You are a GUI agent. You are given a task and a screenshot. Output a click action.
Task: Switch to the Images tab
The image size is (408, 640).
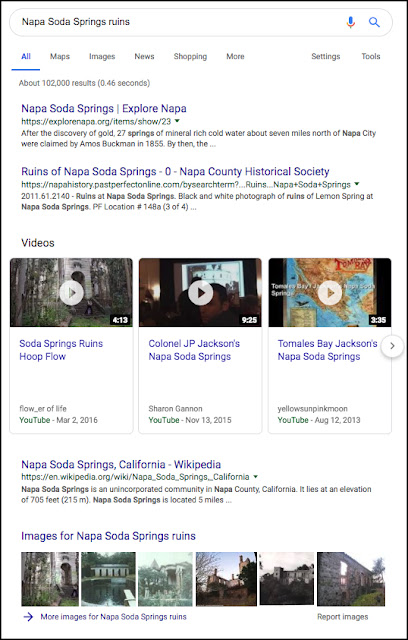(102, 57)
